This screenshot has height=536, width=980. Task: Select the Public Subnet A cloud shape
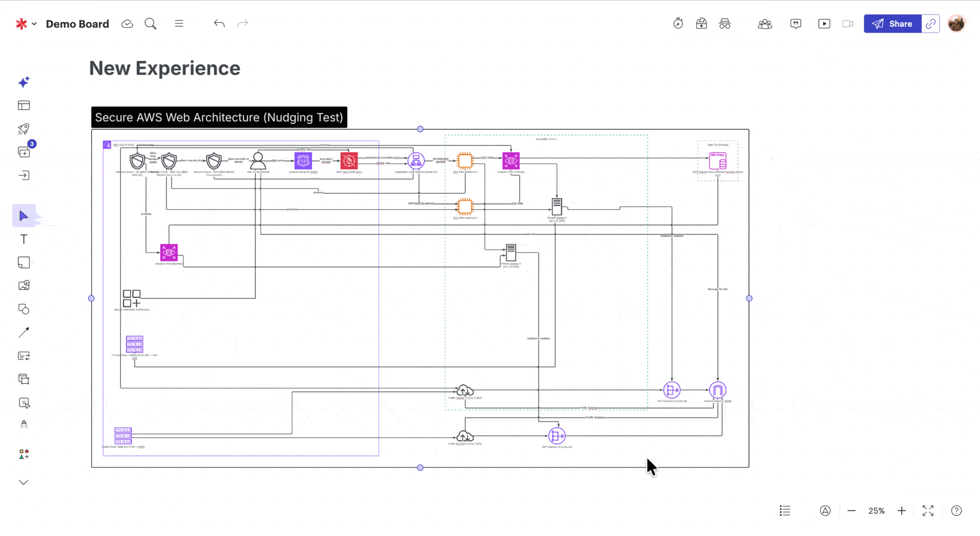tap(465, 390)
